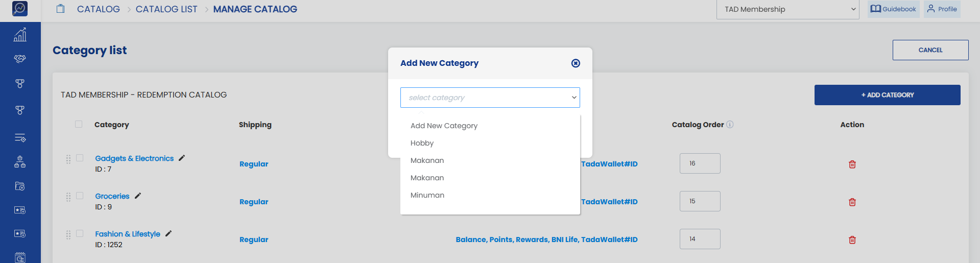Screen dimensions: 980x263
Task: Click trash icon for Groceries row
Action: click(852, 202)
